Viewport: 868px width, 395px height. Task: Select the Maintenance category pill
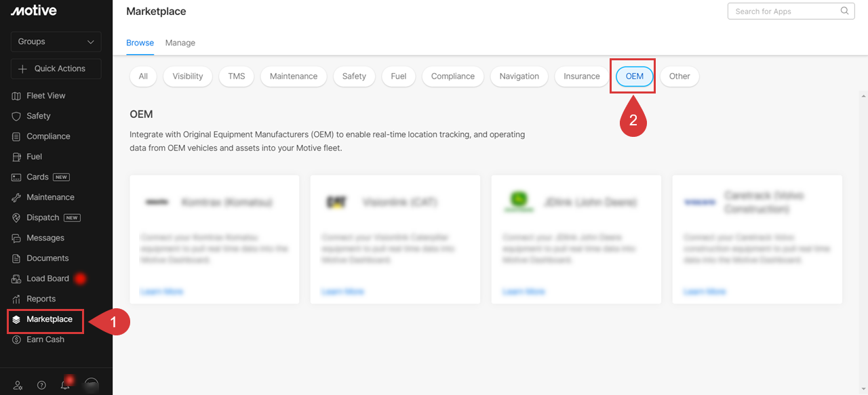coord(294,77)
